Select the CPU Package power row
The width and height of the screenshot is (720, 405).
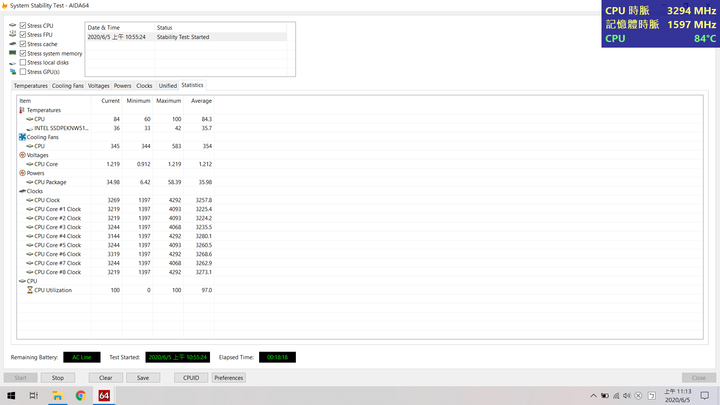point(116,182)
